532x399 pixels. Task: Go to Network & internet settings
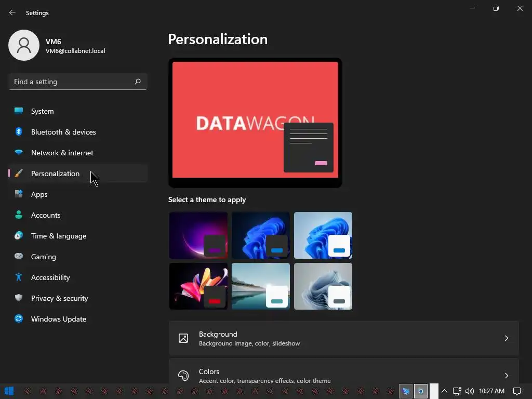78,153
